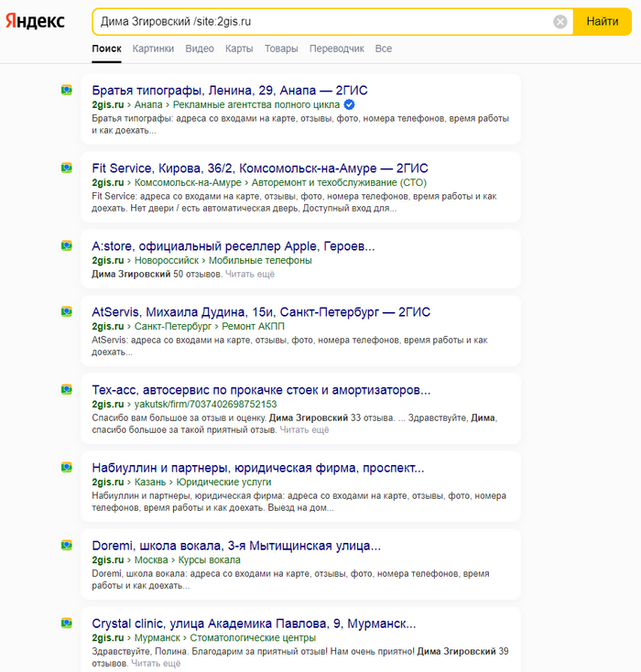Click the Казань breadcrumb link
Viewport: 641px width, 672px height.
(x=150, y=482)
